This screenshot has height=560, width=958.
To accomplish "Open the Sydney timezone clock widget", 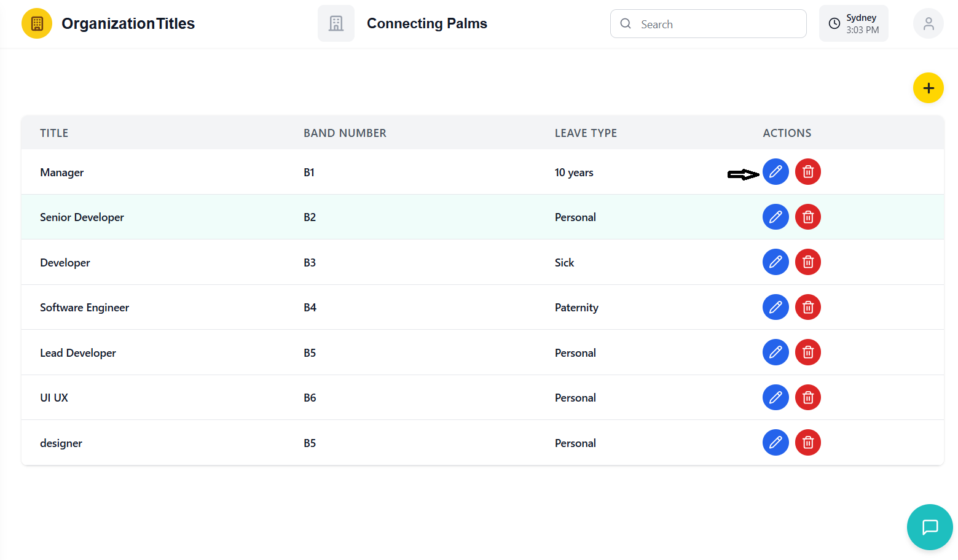I will coord(854,24).
